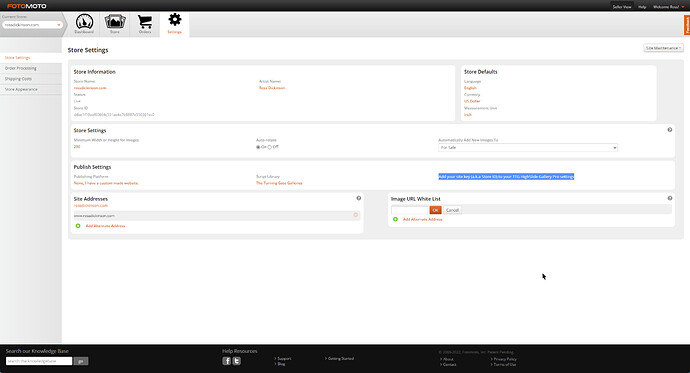Switch to Seller View in top bar
The width and height of the screenshot is (690, 373).
622,7
